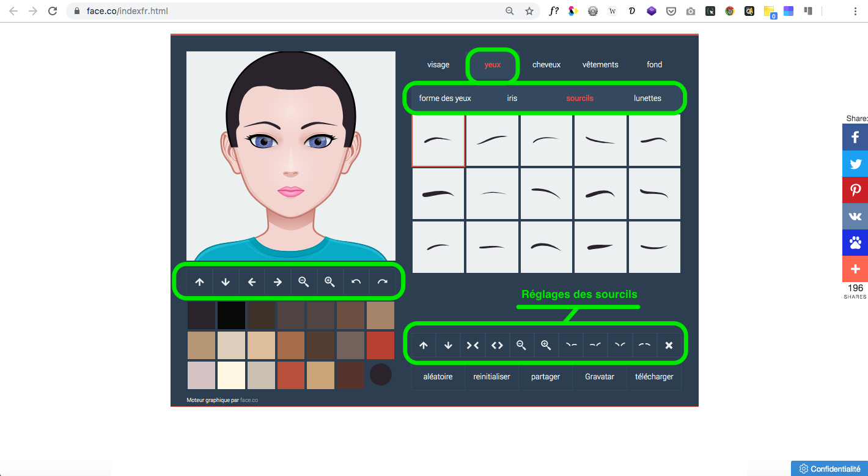
Task: Spread the eyebrows further apart
Action: 497,345
